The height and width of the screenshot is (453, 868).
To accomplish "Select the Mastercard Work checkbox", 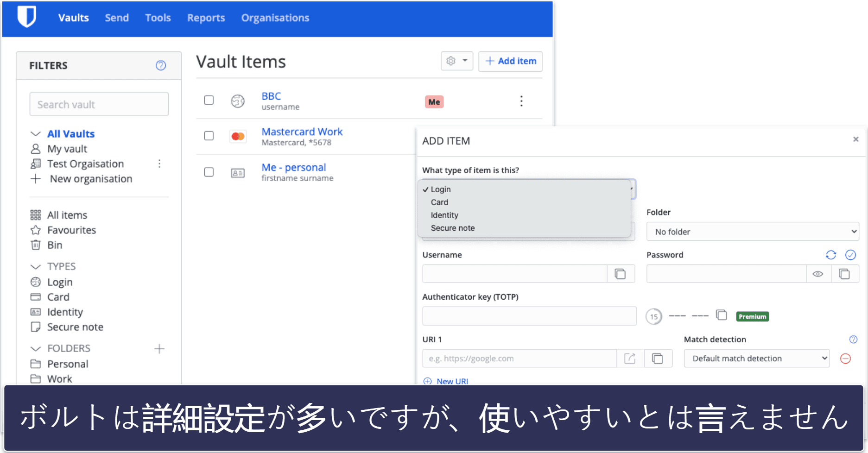I will click(209, 136).
